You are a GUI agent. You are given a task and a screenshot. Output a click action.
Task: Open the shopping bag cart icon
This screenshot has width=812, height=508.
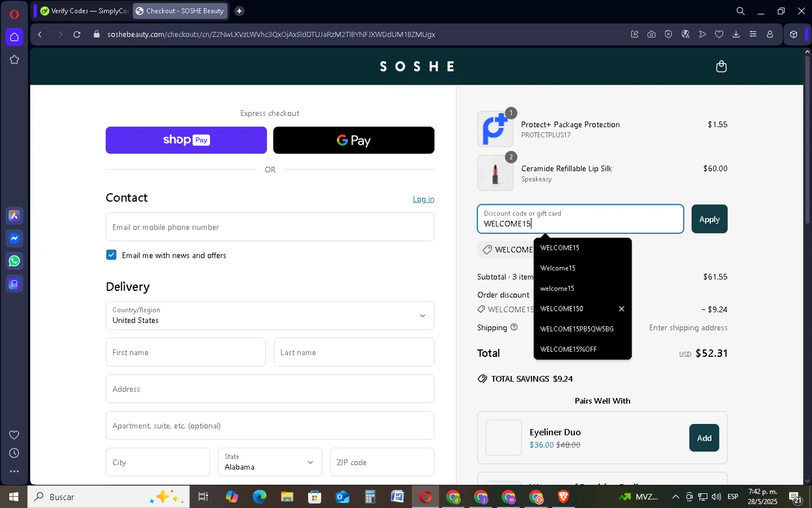pos(721,67)
